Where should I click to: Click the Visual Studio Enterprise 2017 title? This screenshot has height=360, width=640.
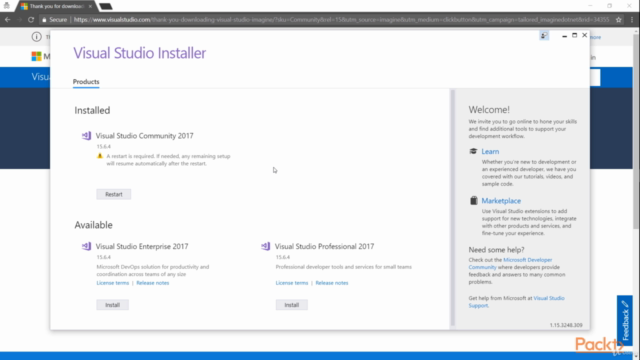(142, 247)
